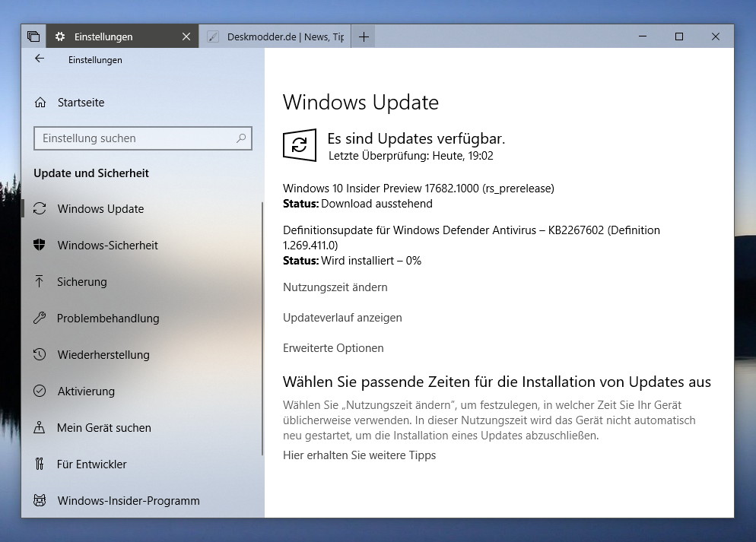Click the Windows-Sicherheit shield icon
This screenshot has height=542, width=756.
coord(40,246)
